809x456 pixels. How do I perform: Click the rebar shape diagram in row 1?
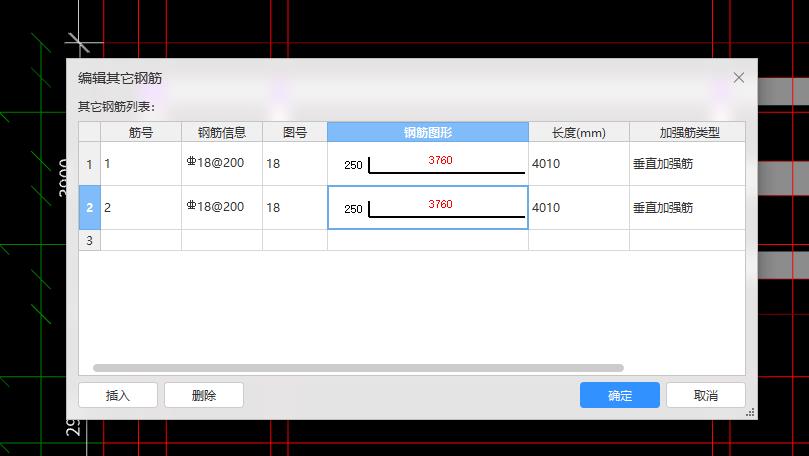click(x=428, y=164)
